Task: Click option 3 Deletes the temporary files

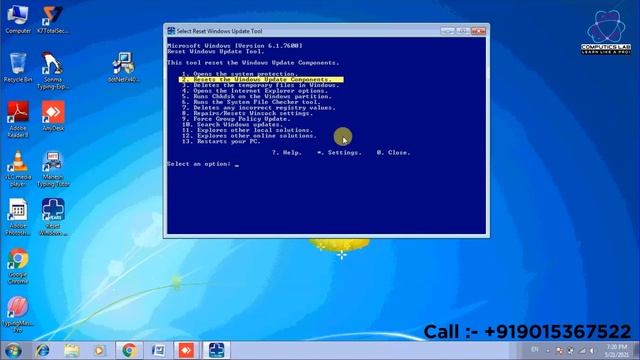Action: coord(260,85)
